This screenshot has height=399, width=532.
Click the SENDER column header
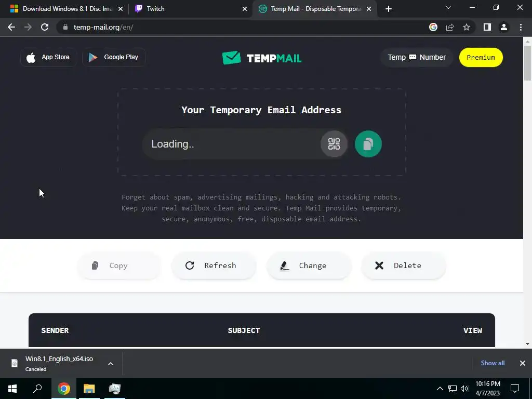tap(55, 330)
